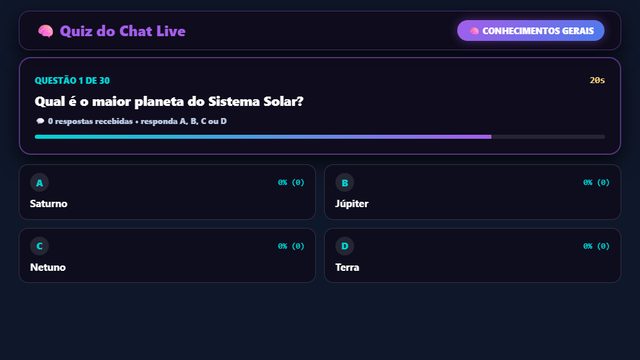
Task: Select the Netuno answer card
Action: [167, 256]
